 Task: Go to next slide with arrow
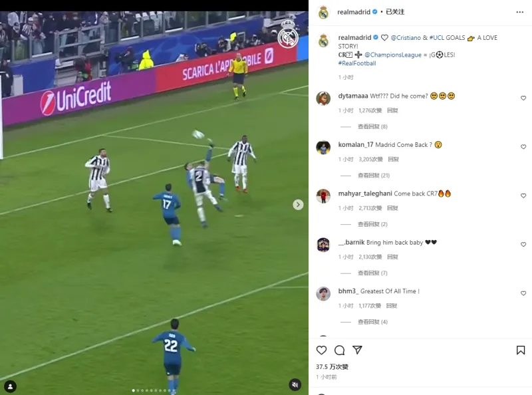[x=298, y=205]
